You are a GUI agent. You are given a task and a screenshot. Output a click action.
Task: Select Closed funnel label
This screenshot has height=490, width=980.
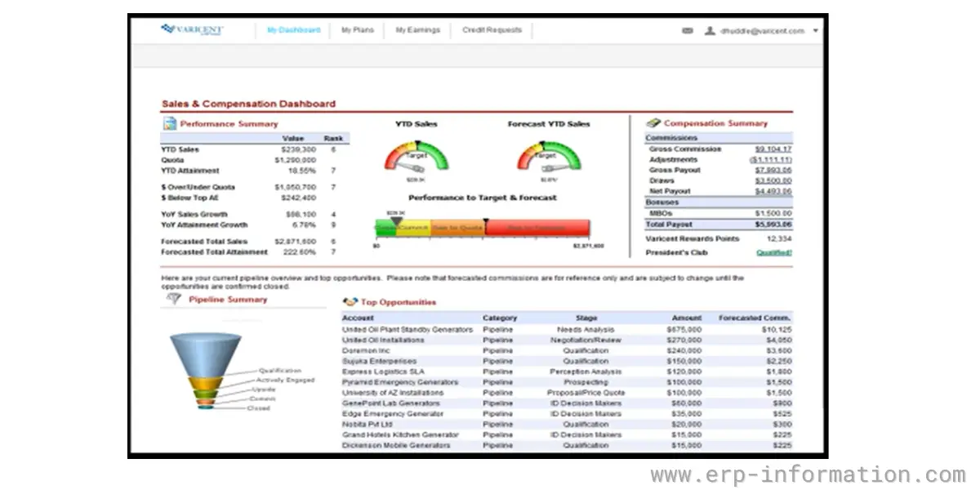(x=258, y=408)
